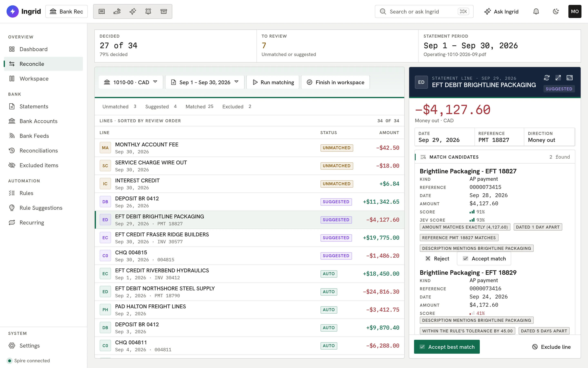
Task: Open the messages icon in the top toolbar
Action: coord(101,11)
